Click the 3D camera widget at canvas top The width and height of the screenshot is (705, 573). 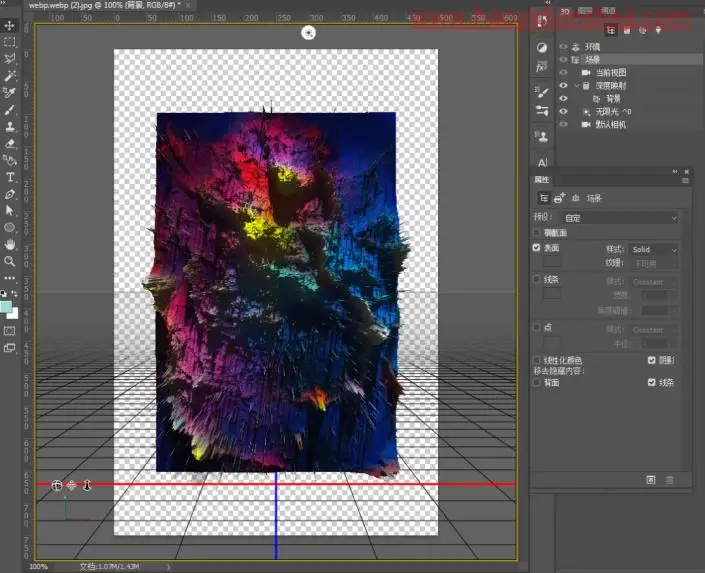[308, 32]
